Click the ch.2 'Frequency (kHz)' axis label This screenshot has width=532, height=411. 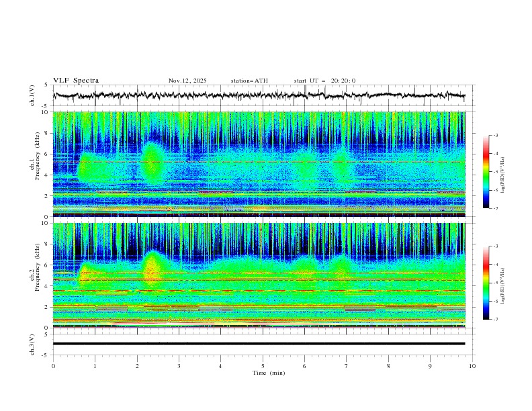click(38, 267)
